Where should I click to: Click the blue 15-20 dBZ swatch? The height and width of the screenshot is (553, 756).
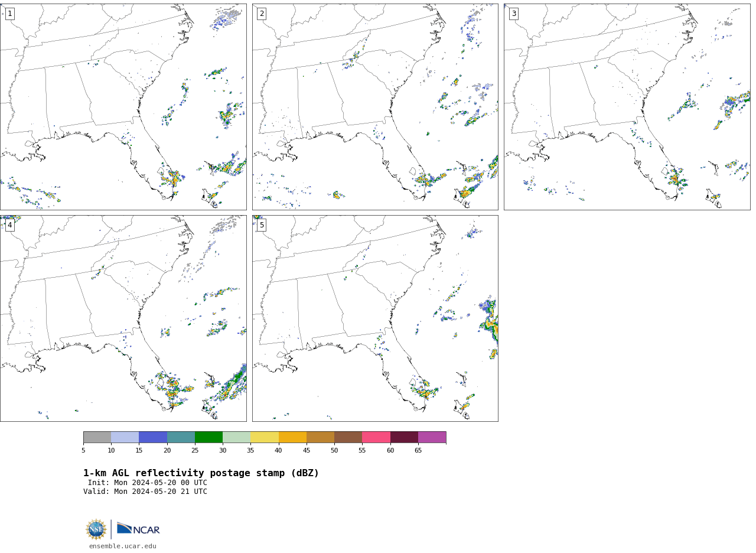click(153, 437)
